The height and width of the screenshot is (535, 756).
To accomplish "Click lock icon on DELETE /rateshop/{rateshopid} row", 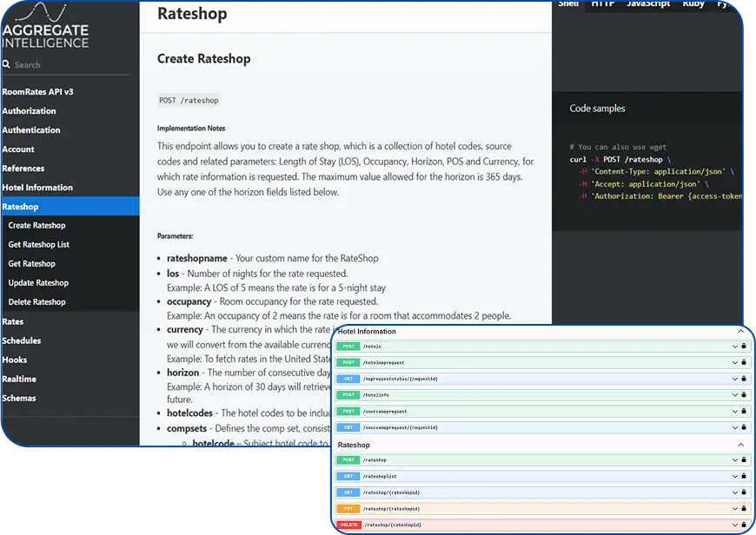I will click(744, 525).
